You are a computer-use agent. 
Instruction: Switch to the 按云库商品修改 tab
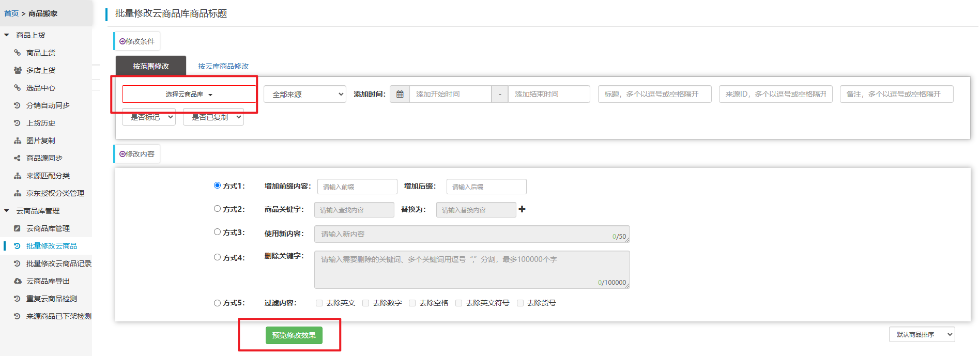[x=223, y=66]
